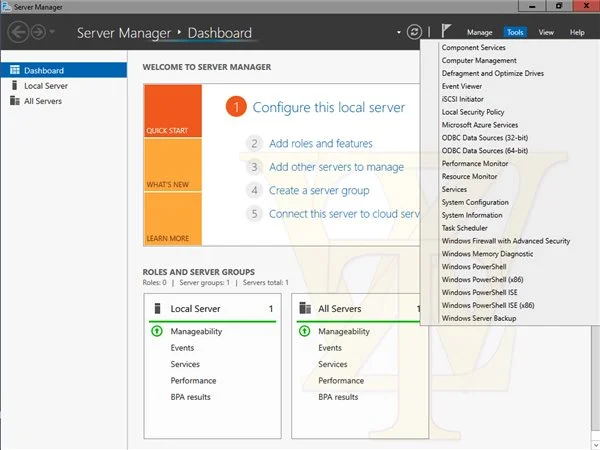Viewport: 600px width, 450px height.
Task: Open Windows Server Backup
Action: click(479, 318)
